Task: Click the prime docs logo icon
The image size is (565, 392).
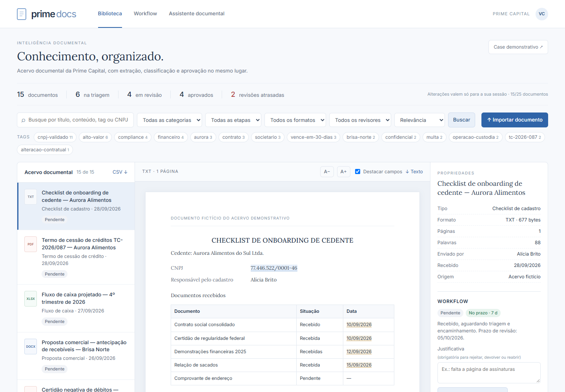Action: coord(22,14)
